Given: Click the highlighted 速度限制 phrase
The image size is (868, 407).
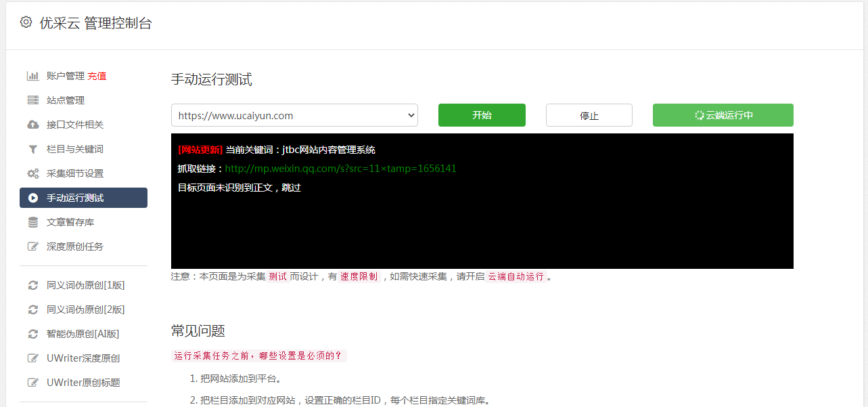Looking at the screenshot, I should (x=359, y=276).
